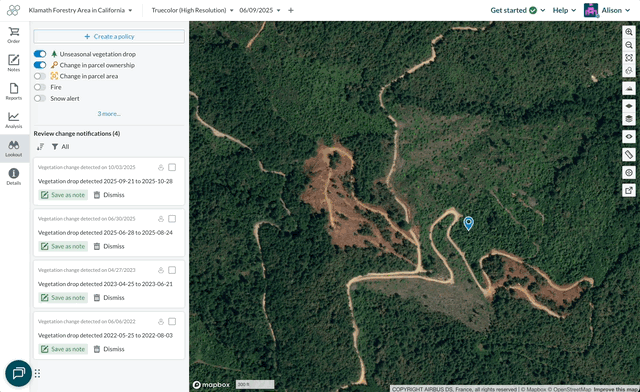Save 2023-04-25 vegetation drop as note
This screenshot has width=640, height=392.
[x=63, y=298]
